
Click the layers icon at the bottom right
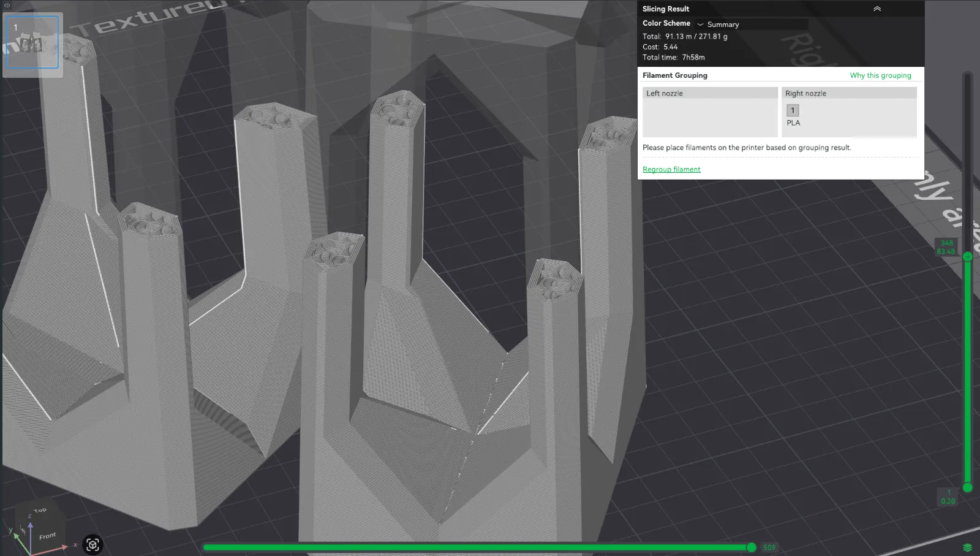(x=968, y=547)
